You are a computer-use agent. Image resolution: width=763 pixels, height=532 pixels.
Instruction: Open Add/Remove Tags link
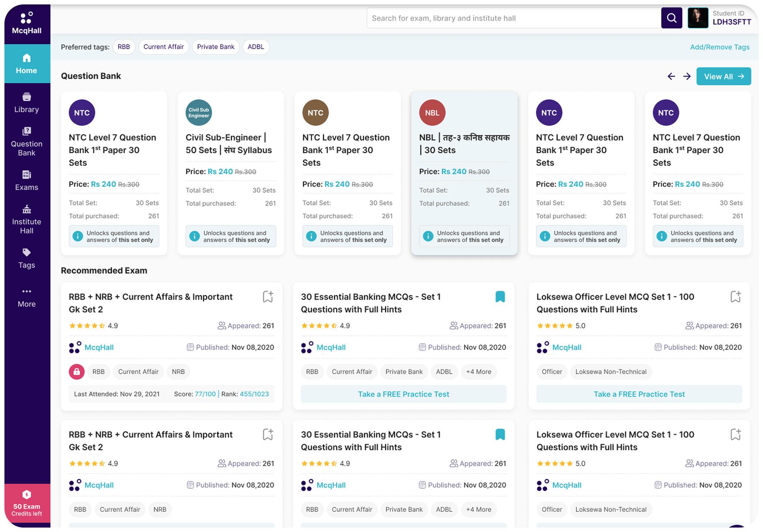(719, 47)
